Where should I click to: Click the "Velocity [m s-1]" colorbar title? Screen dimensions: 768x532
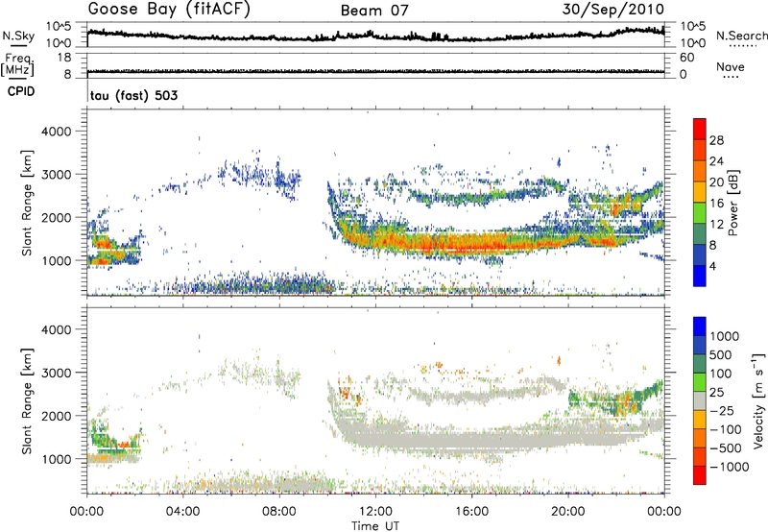pos(758,400)
